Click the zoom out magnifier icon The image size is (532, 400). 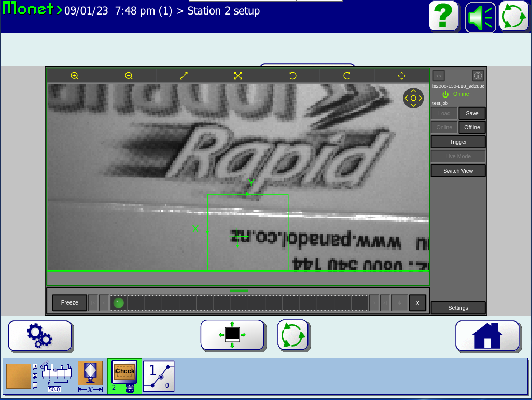[129, 76]
